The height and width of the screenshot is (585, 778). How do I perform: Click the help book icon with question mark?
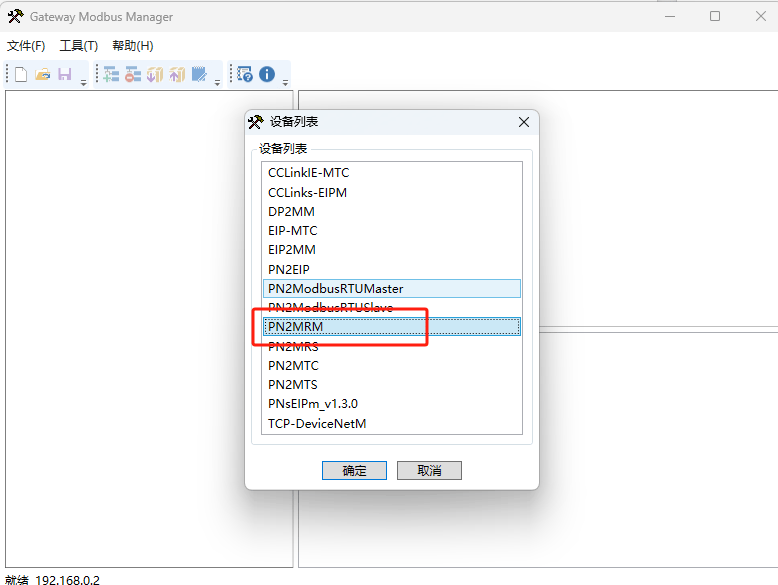(245, 74)
